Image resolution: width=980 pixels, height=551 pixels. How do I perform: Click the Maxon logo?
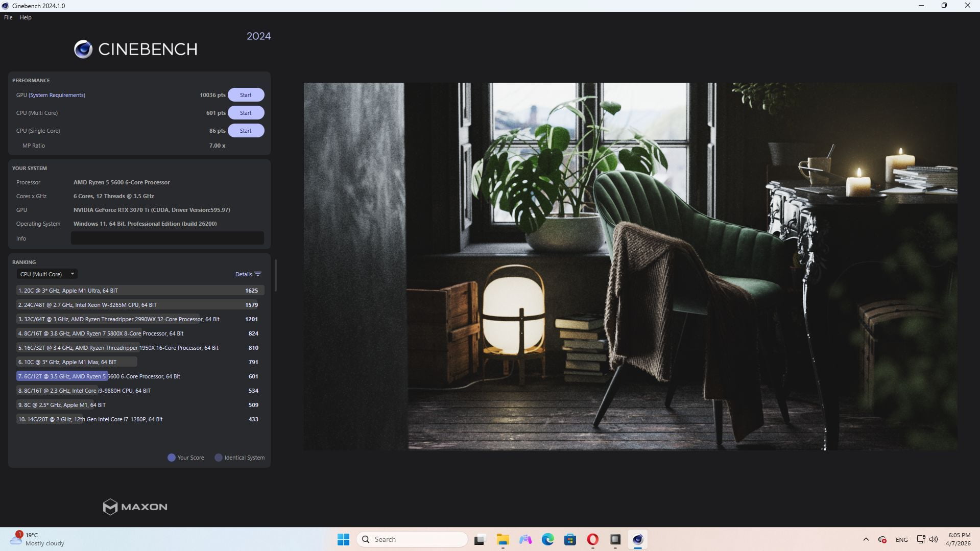click(x=135, y=507)
